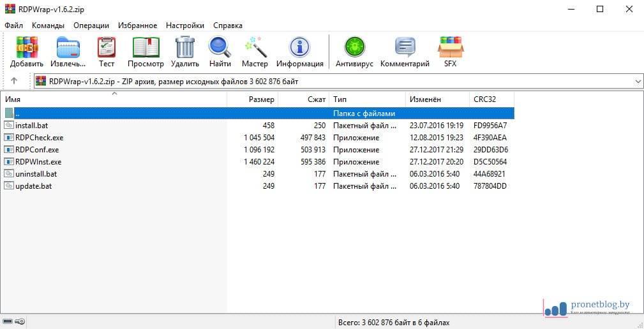Click the RDPConf.exe file icon
The width and height of the screenshot is (644, 329).
tap(9, 149)
